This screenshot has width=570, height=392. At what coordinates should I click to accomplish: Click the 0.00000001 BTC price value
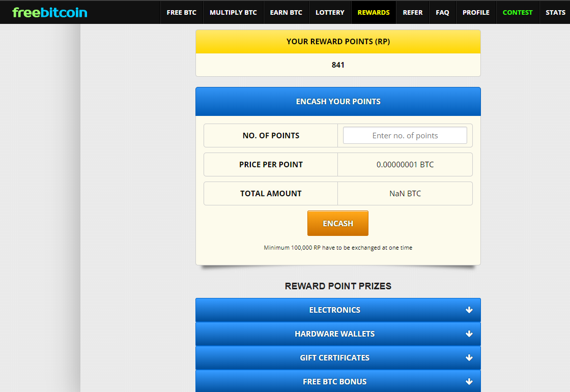[x=405, y=165]
